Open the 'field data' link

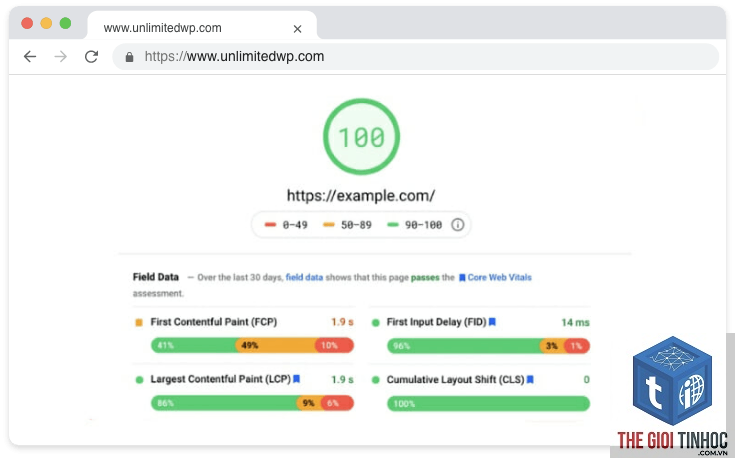(304, 277)
